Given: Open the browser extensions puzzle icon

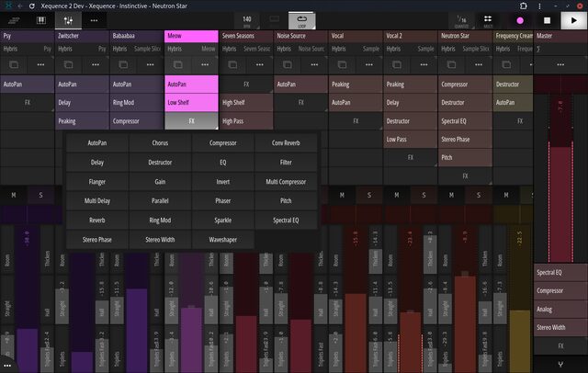Looking at the screenshot, I should (x=524, y=6).
